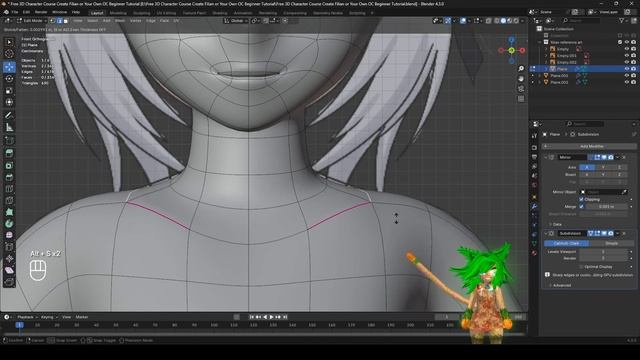Screen dimensions: 640x360
Task: Switch orthographic/perspective with the grid icon
Action: coord(521,99)
